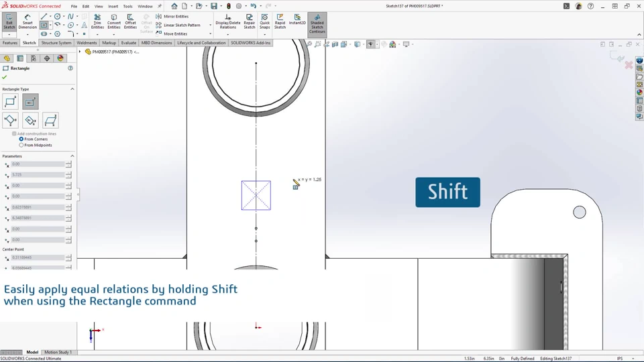
Task: Switch to the MBD Dimensions tab
Action: pyautogui.click(x=156, y=43)
